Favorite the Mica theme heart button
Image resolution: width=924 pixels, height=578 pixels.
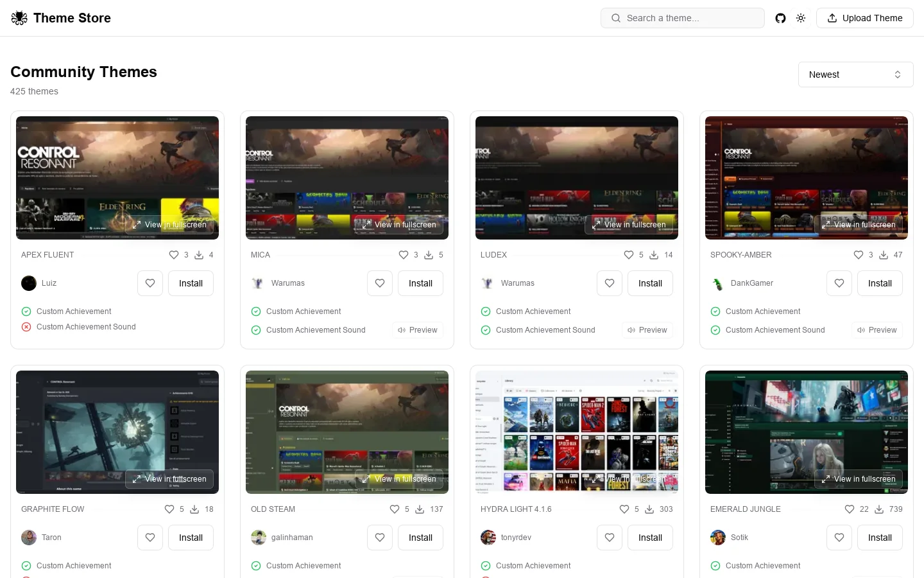click(380, 283)
